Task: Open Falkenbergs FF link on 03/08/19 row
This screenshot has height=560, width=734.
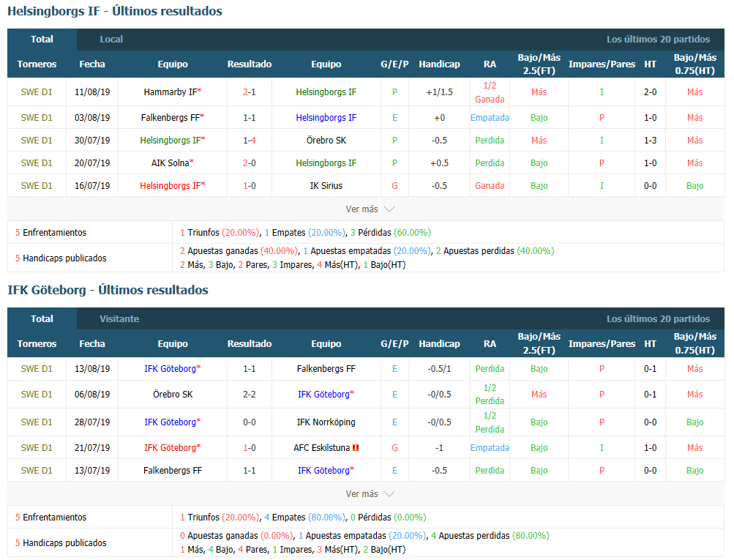Action: pyautogui.click(x=171, y=118)
